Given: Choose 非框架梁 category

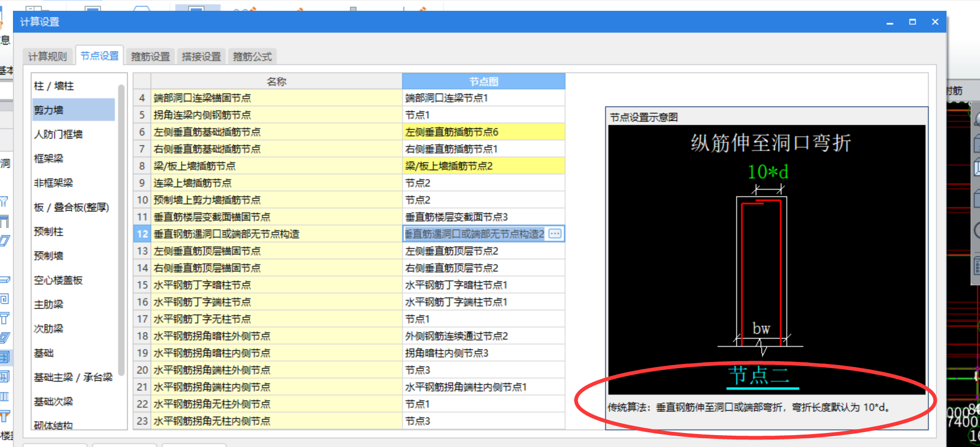Looking at the screenshot, I should point(73,183).
